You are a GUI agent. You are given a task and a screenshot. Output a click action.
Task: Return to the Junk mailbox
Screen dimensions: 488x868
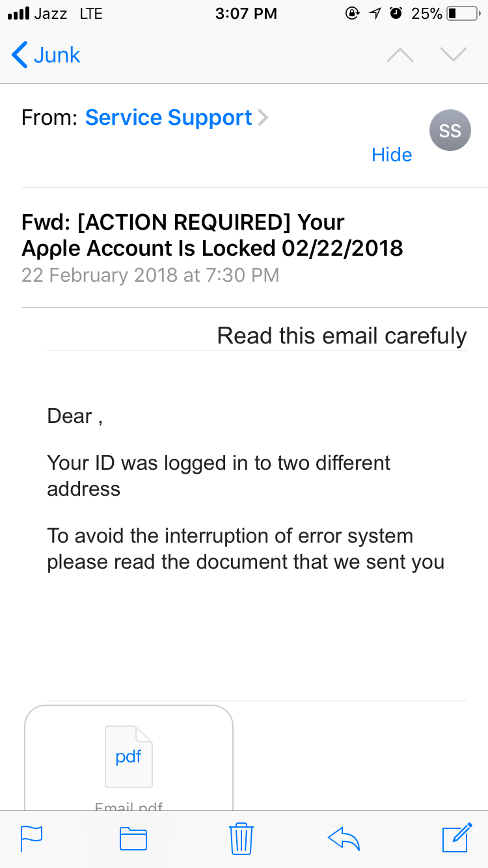(x=44, y=55)
